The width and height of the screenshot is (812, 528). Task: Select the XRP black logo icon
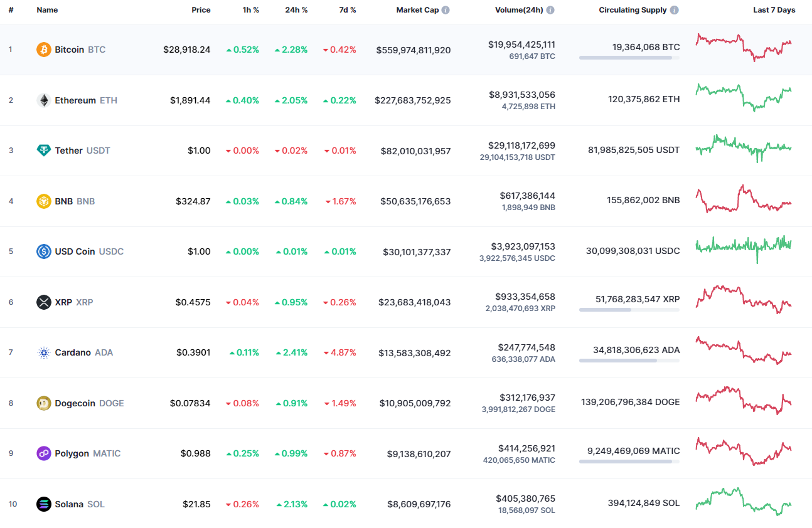43,302
